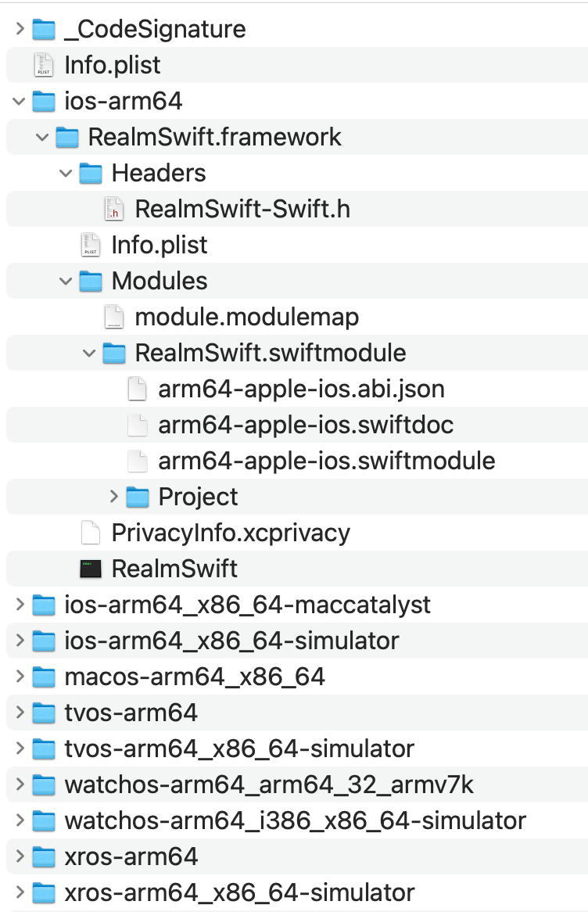Image resolution: width=588 pixels, height=912 pixels.
Task: Click the macos-arm64_x86_64 folder icon
Action: pyautogui.click(x=44, y=677)
